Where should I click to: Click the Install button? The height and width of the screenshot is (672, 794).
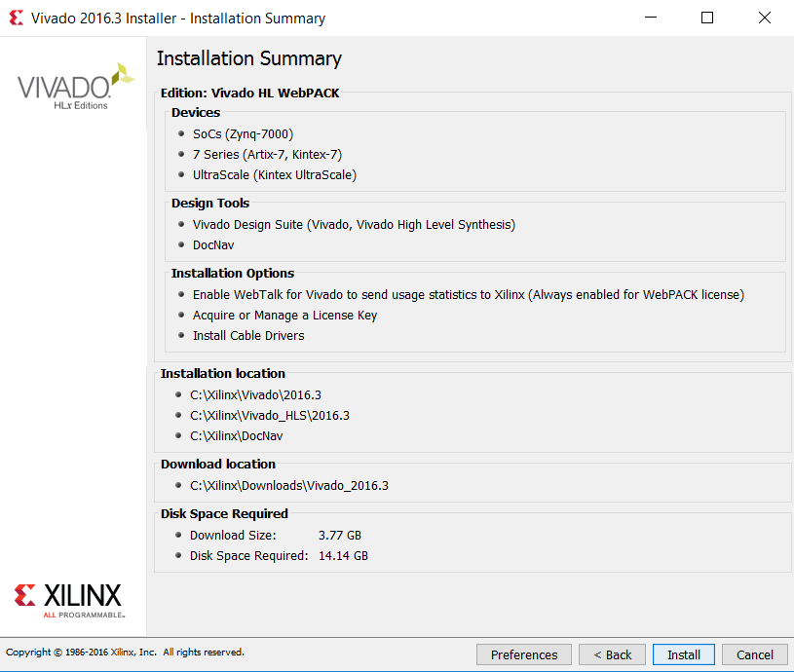683,654
